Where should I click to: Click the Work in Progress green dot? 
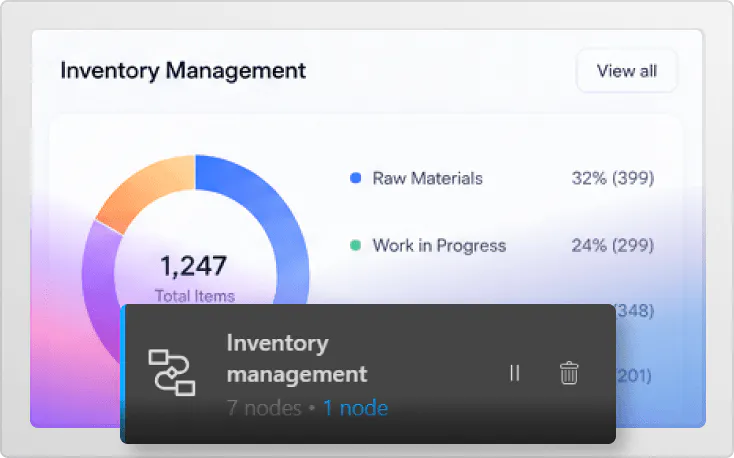click(x=356, y=245)
